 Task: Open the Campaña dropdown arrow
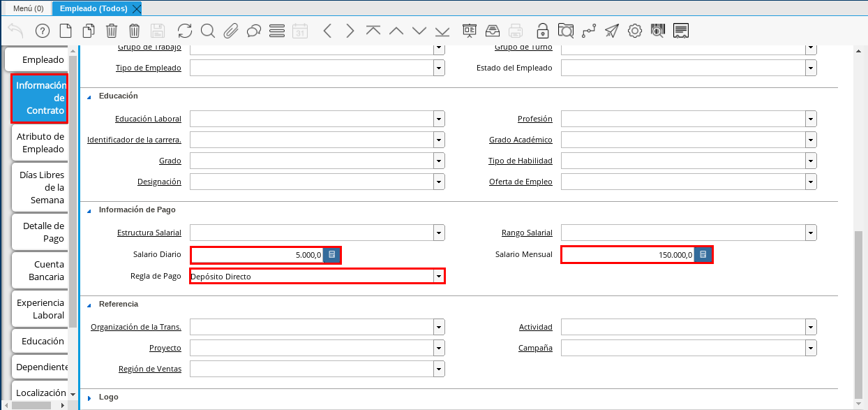click(x=811, y=348)
